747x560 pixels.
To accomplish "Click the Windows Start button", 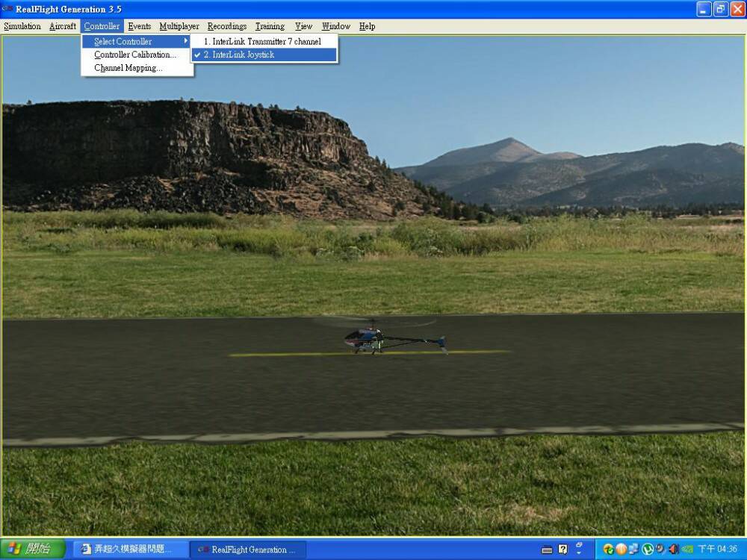I will (x=31, y=549).
